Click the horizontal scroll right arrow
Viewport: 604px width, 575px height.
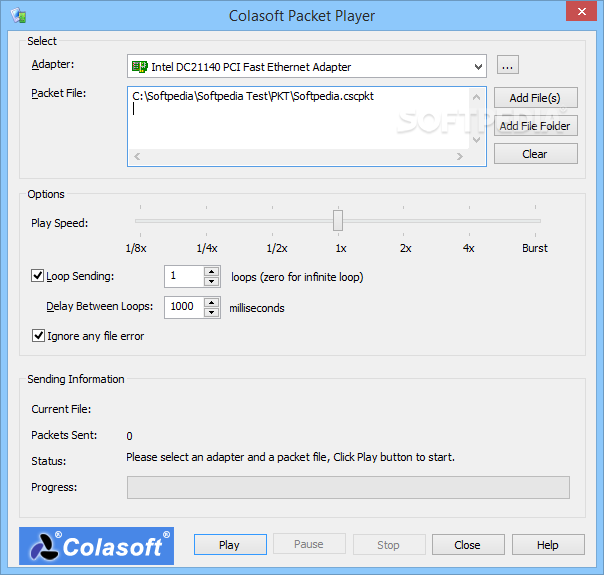[x=460, y=156]
